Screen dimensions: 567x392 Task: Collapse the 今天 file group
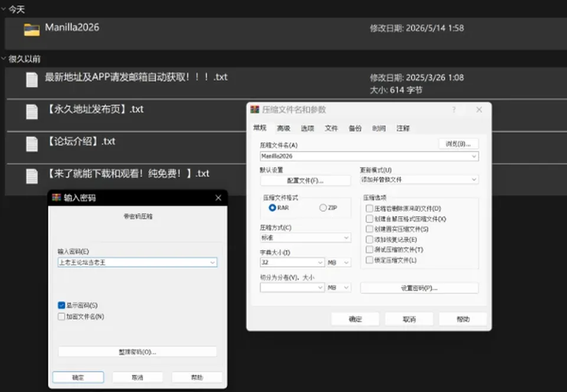pyautogui.click(x=4, y=9)
